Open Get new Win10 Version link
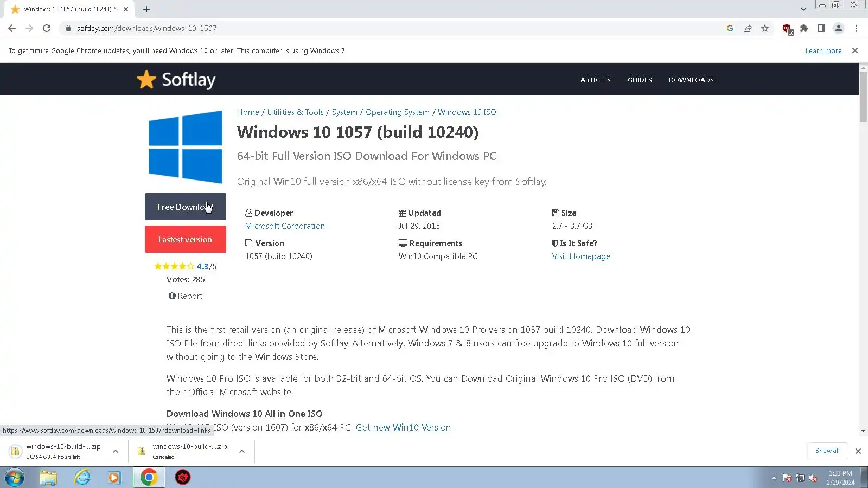868x488 pixels. pyautogui.click(x=403, y=427)
